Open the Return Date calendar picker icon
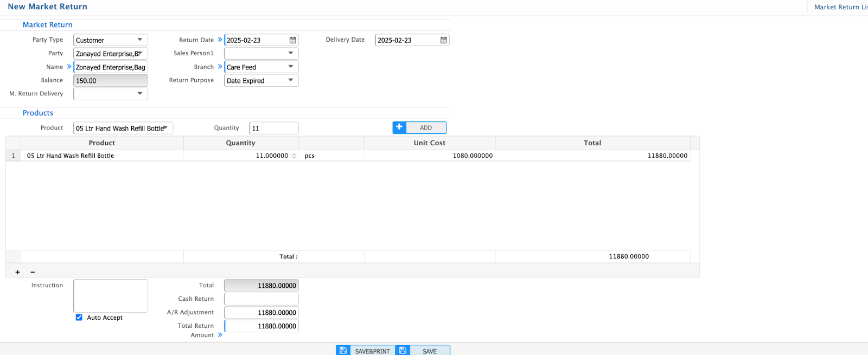 [293, 40]
